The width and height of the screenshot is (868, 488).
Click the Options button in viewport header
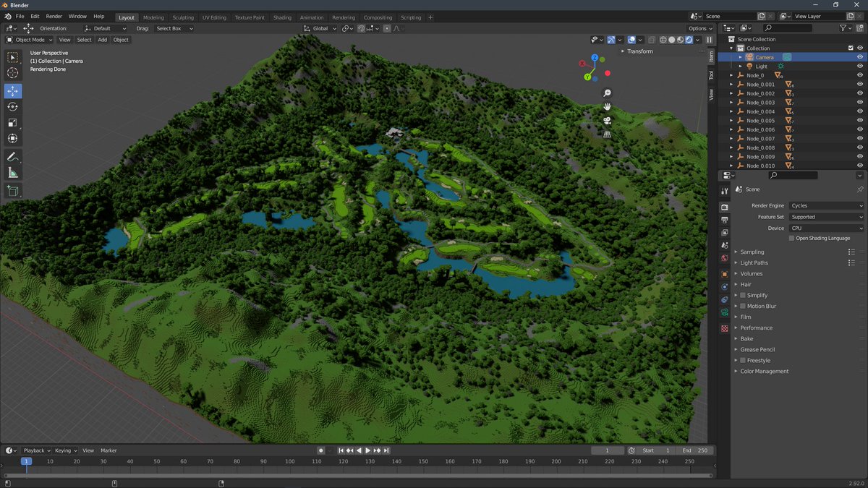[x=699, y=28]
